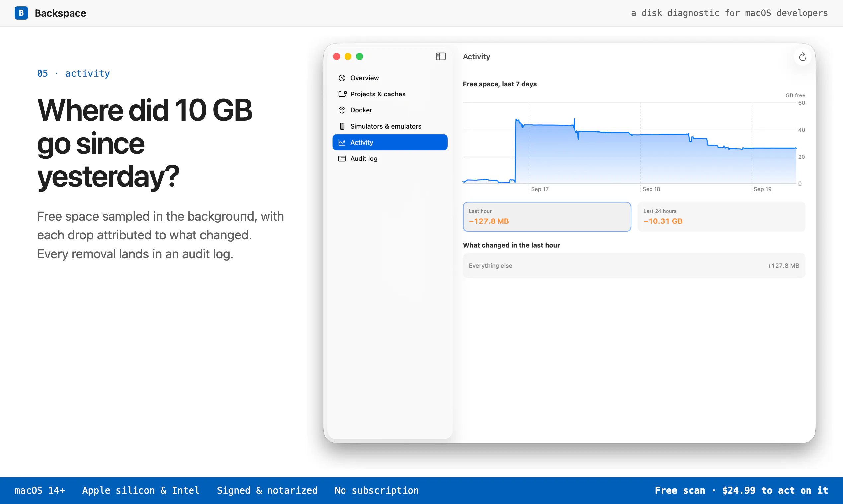The height and width of the screenshot is (504, 843).
Task: Click the +127.8 MB amount
Action: [x=783, y=266]
